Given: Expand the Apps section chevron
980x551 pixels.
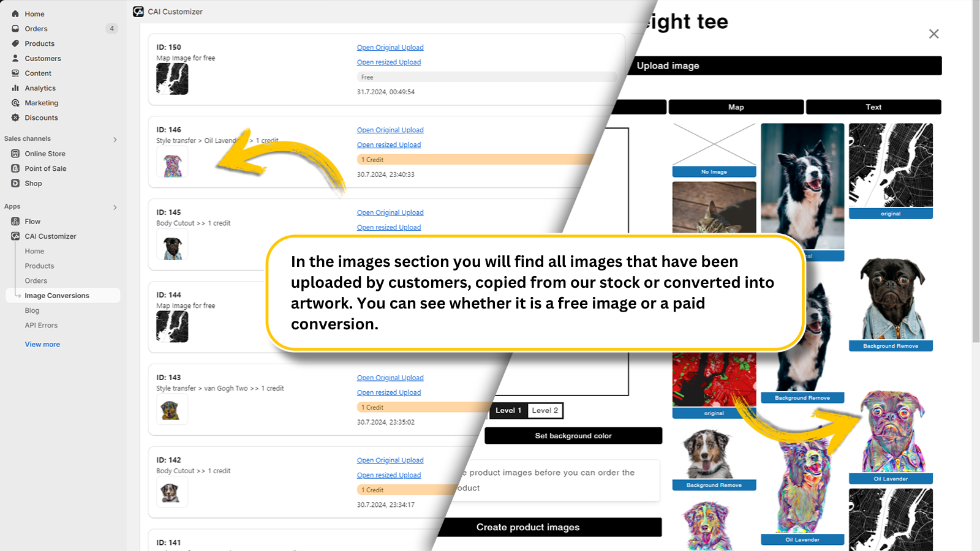Looking at the screenshot, I should point(115,208).
